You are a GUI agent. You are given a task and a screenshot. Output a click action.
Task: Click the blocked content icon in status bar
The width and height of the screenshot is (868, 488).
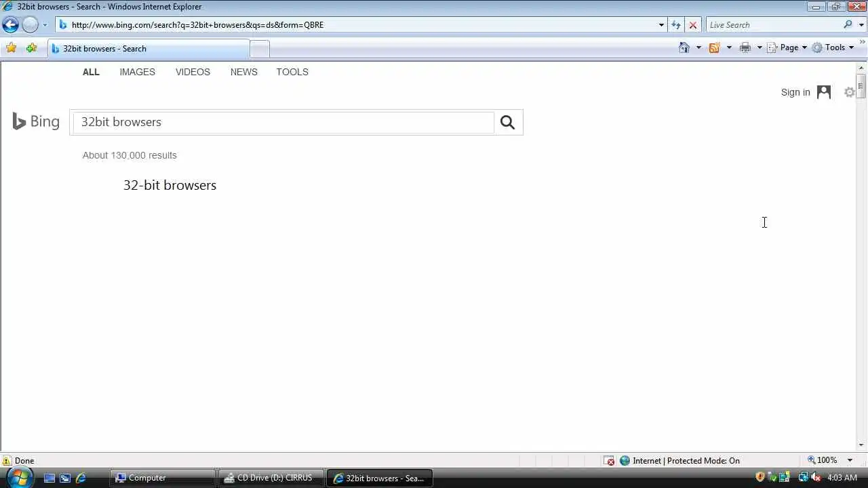[610, 461]
